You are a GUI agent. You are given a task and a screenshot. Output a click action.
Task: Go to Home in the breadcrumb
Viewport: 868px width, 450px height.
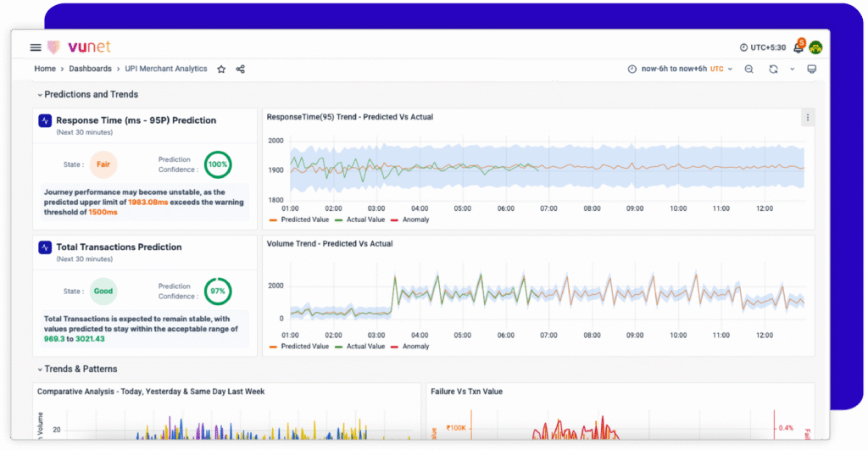(45, 69)
